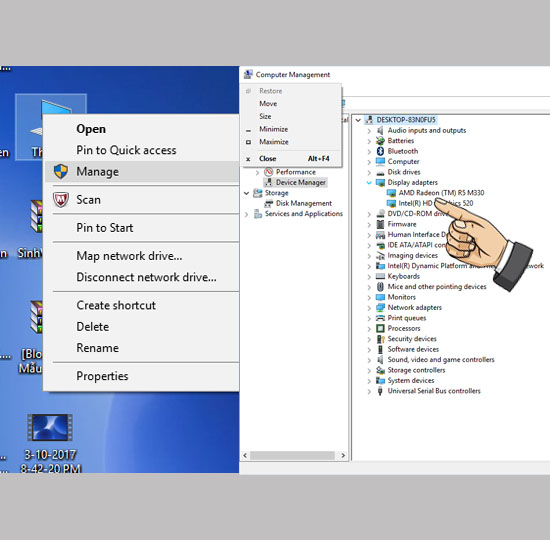The image size is (550, 540).
Task: Click the Print queues icon
Action: pos(380,318)
